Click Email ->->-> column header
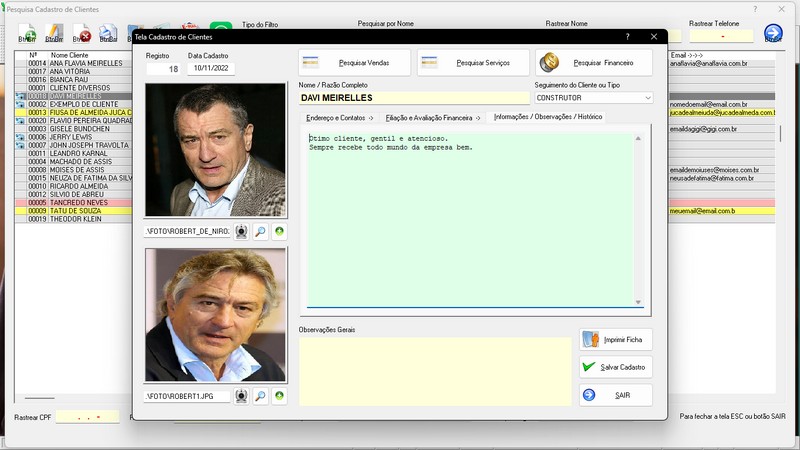Viewport: 800px width, 450px height. (687, 55)
